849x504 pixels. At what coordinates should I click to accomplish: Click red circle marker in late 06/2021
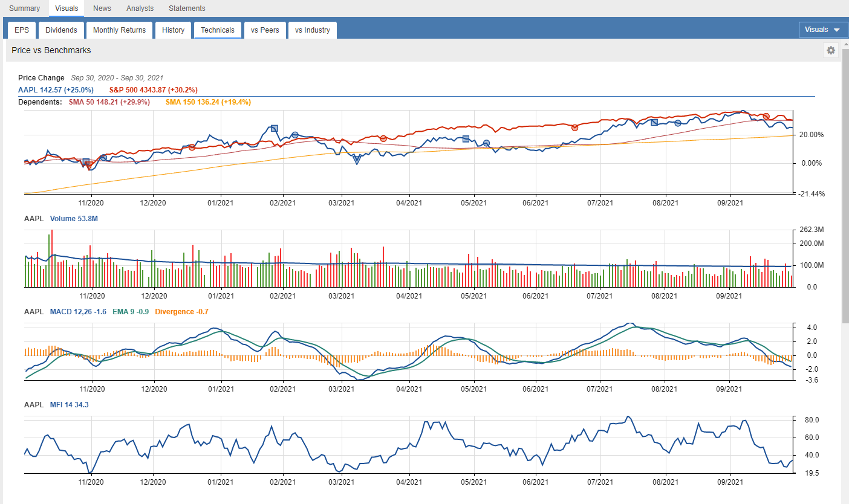point(574,128)
